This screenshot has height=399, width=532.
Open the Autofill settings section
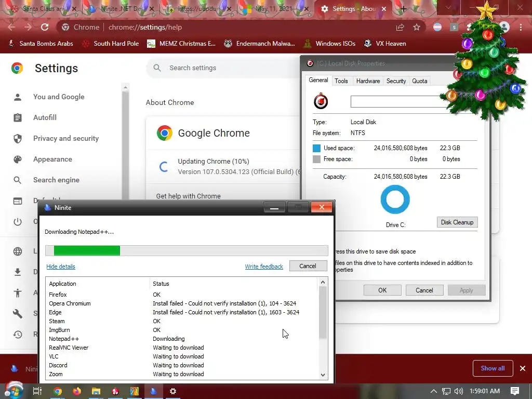(45, 117)
